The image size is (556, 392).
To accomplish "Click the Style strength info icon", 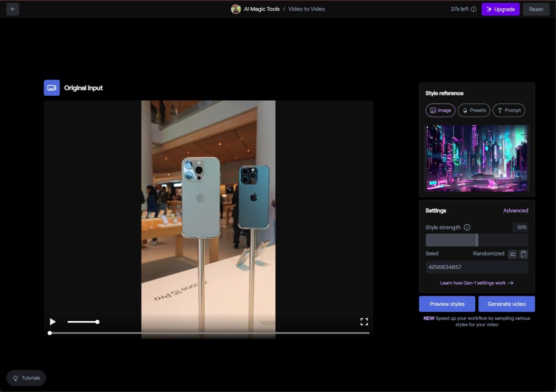I will [x=467, y=227].
